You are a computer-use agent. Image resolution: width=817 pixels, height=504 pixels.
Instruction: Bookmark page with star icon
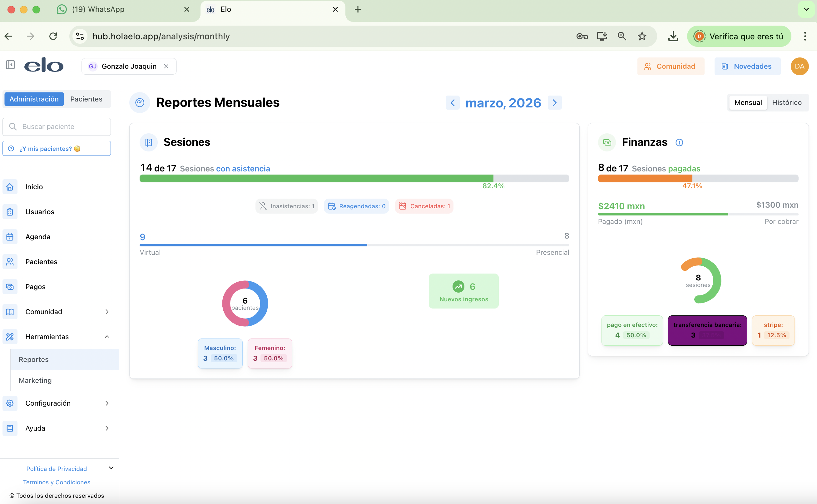(642, 36)
